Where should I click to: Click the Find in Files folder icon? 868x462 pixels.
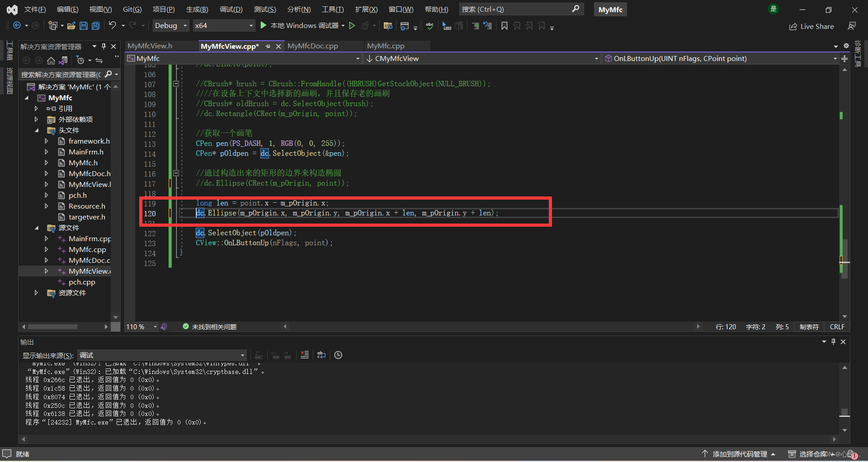(x=387, y=26)
